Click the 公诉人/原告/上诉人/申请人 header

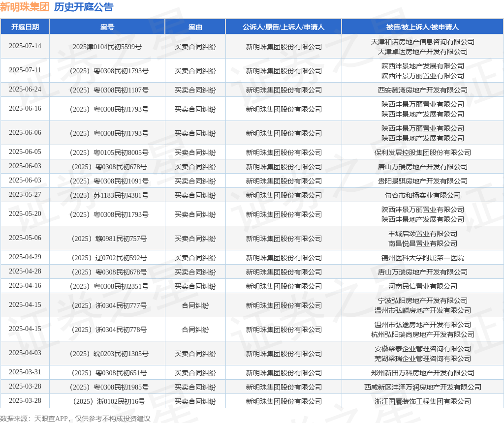pos(283,27)
